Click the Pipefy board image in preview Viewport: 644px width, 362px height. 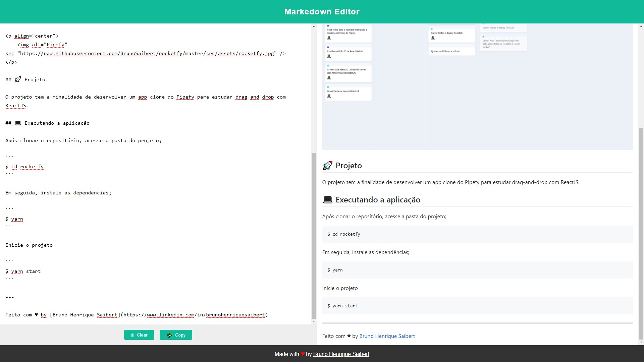[477, 87]
